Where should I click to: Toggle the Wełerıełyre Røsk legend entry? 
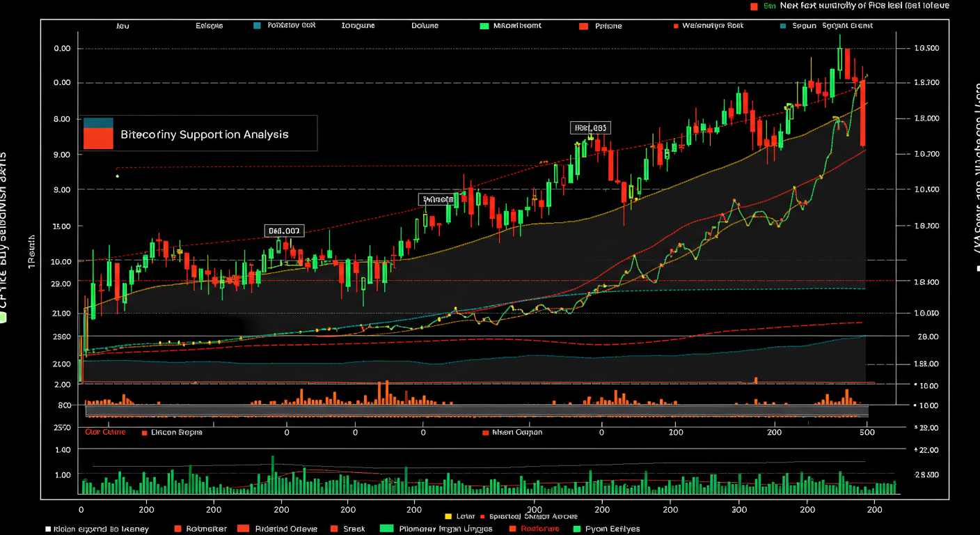pyautogui.click(x=708, y=26)
